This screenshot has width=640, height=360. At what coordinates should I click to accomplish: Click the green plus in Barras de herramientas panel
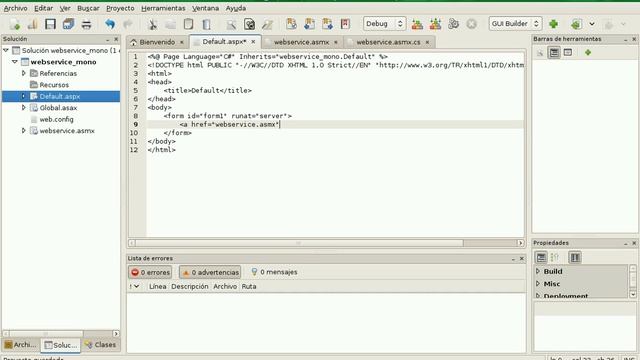pyautogui.click(x=588, y=52)
